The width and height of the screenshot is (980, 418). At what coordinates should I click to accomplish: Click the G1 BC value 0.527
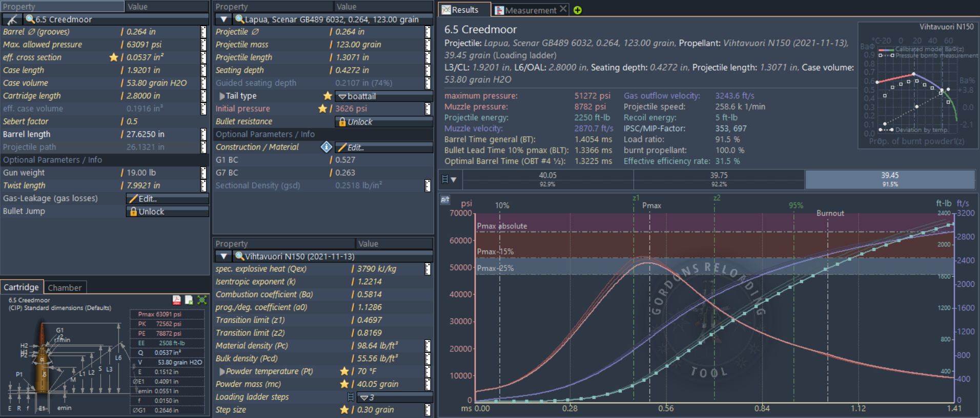(345, 160)
